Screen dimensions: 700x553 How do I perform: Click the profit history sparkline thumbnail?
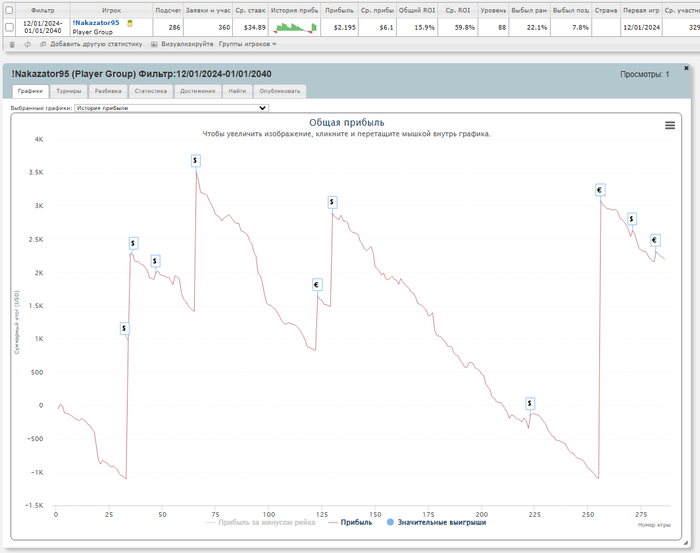pos(295,27)
